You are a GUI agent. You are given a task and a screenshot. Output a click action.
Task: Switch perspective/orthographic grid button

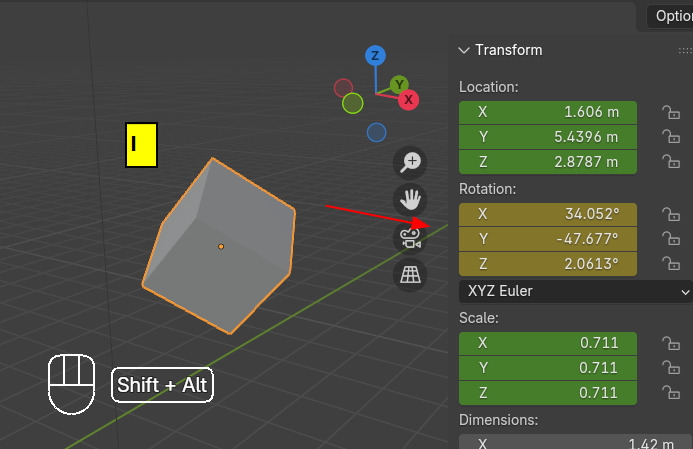point(410,275)
